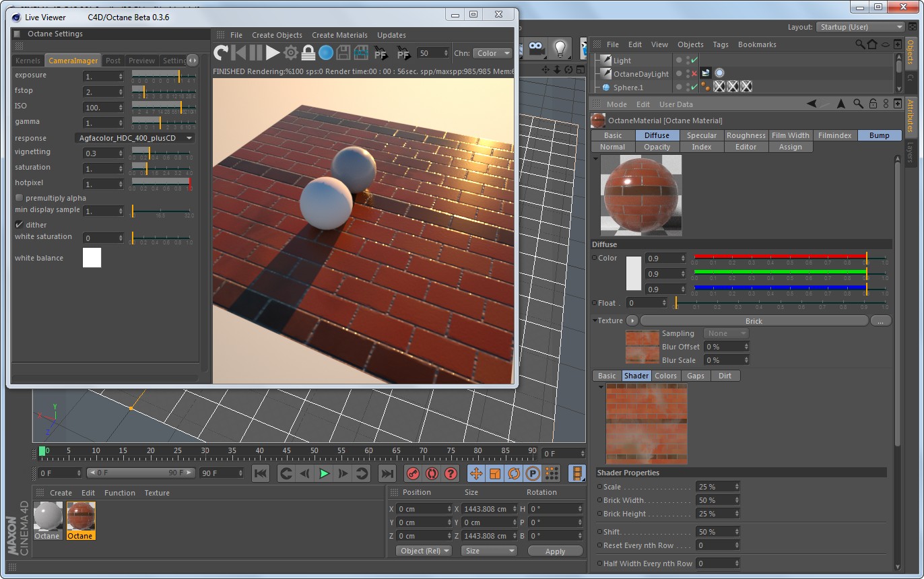The width and height of the screenshot is (924, 579).
Task: Click the compositing tag icon on OctaneDayLight row
Action: tap(706, 73)
